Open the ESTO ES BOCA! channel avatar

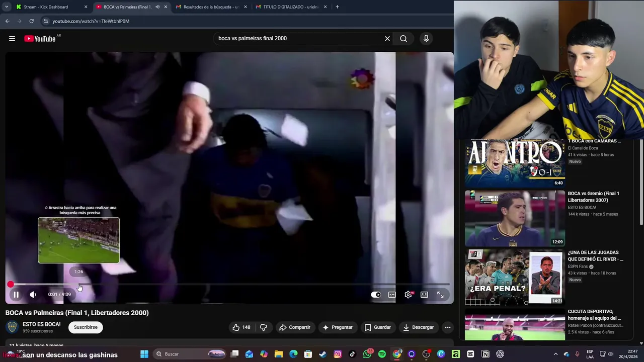click(x=12, y=327)
